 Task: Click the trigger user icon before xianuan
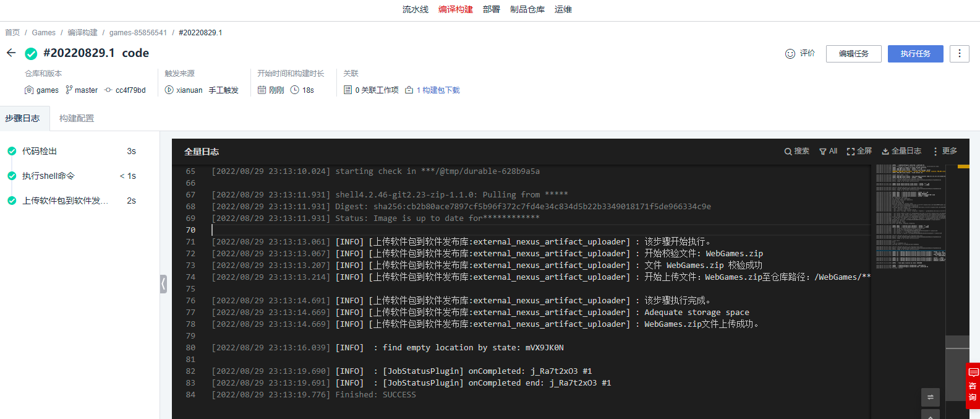pyautogui.click(x=169, y=90)
